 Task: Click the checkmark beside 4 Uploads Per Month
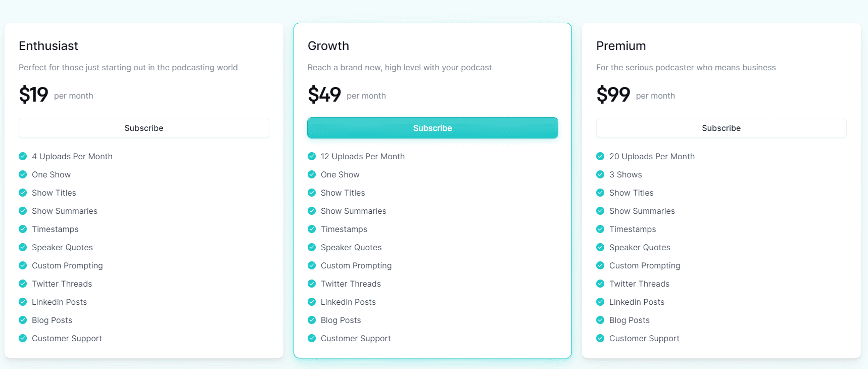coord(23,156)
